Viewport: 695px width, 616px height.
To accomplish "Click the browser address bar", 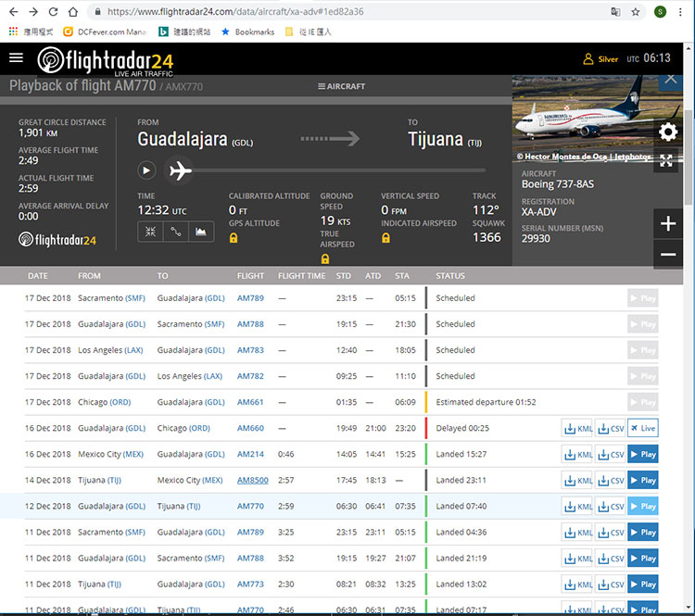I will click(350, 11).
